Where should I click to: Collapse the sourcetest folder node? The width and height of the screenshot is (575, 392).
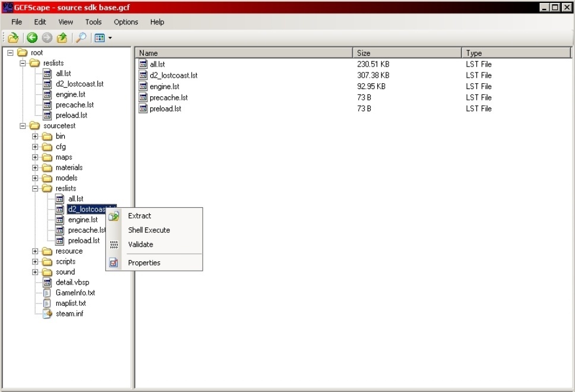tap(23, 126)
